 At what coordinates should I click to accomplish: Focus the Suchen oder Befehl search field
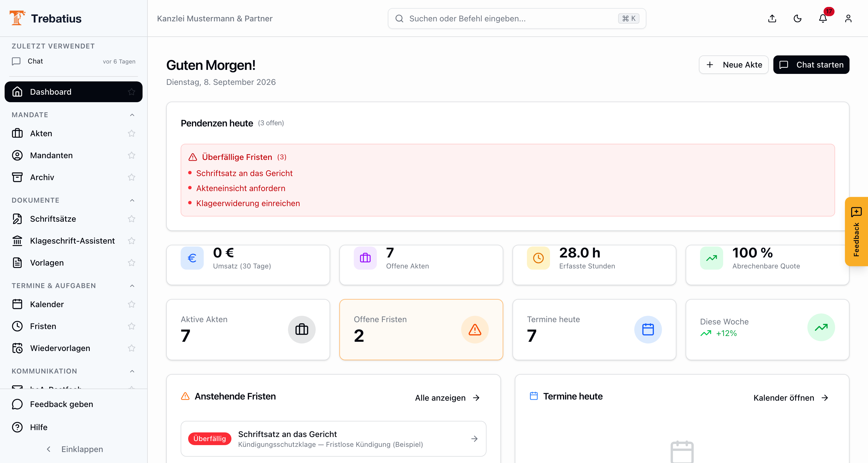click(517, 18)
